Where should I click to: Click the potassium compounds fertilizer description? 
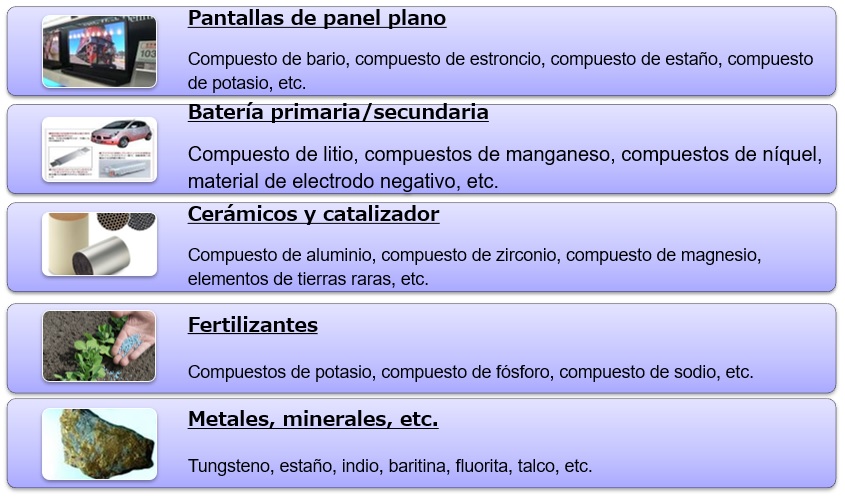[470, 372]
